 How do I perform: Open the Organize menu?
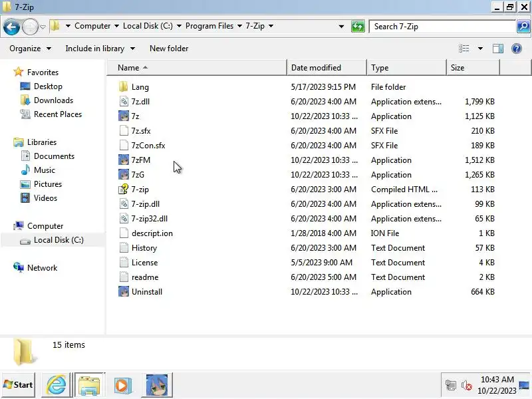[30, 49]
